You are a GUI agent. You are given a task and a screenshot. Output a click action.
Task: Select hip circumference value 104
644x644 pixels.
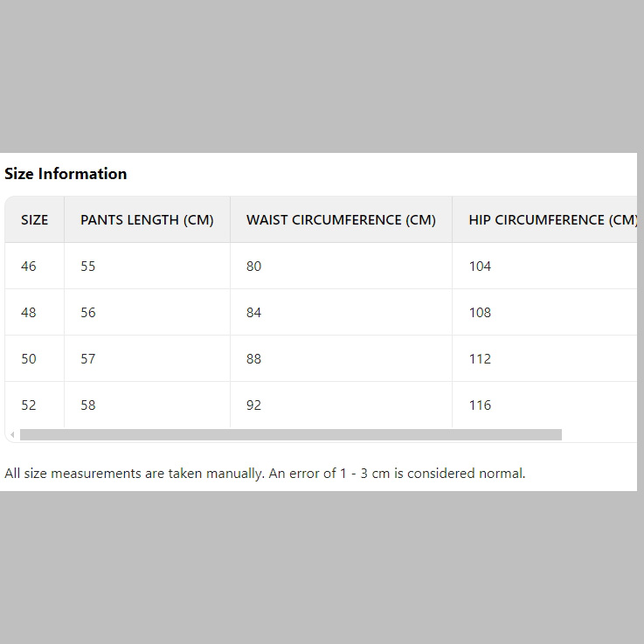click(480, 267)
